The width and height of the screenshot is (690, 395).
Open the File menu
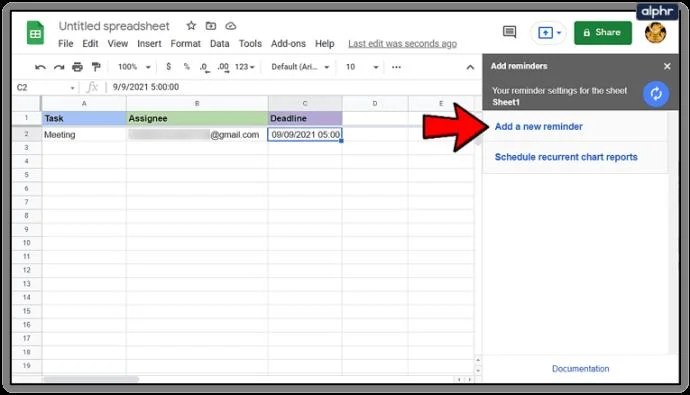pos(66,44)
